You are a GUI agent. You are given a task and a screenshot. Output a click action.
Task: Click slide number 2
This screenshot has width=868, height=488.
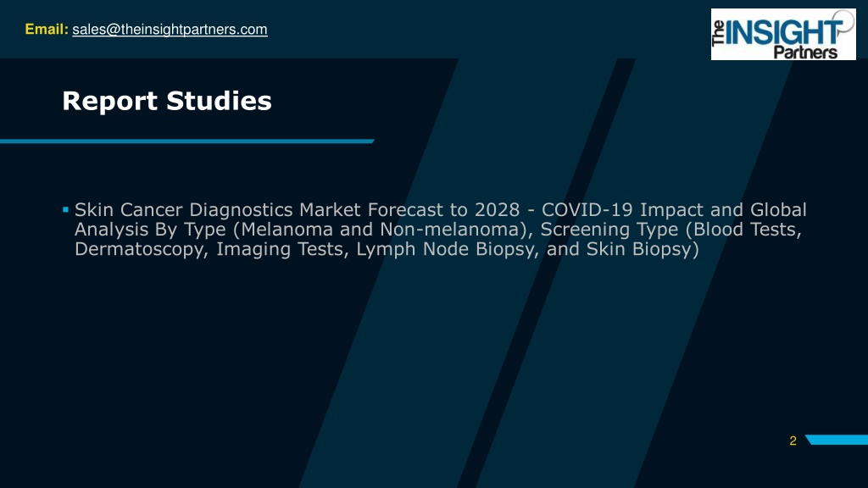coord(793,441)
